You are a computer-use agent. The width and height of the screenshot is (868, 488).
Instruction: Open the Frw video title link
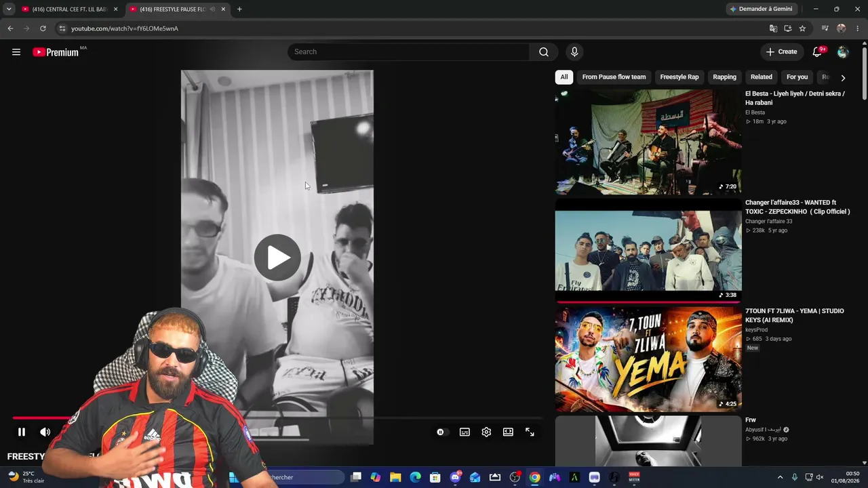(x=751, y=420)
